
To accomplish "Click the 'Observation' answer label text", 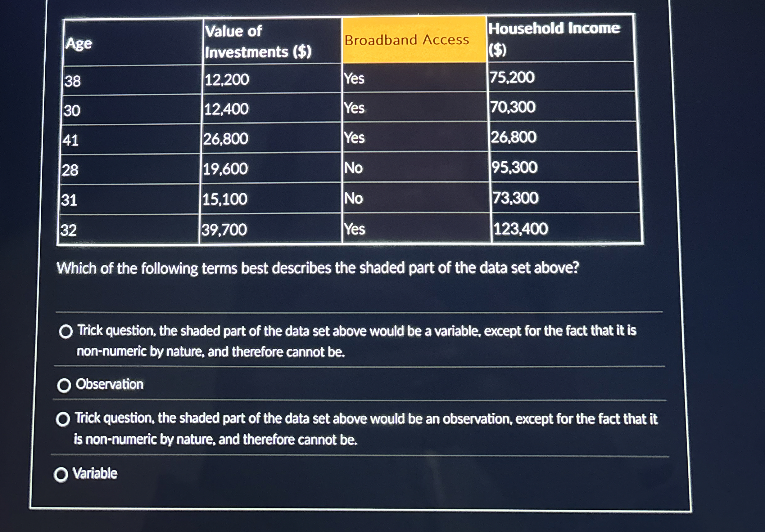I will click(110, 384).
